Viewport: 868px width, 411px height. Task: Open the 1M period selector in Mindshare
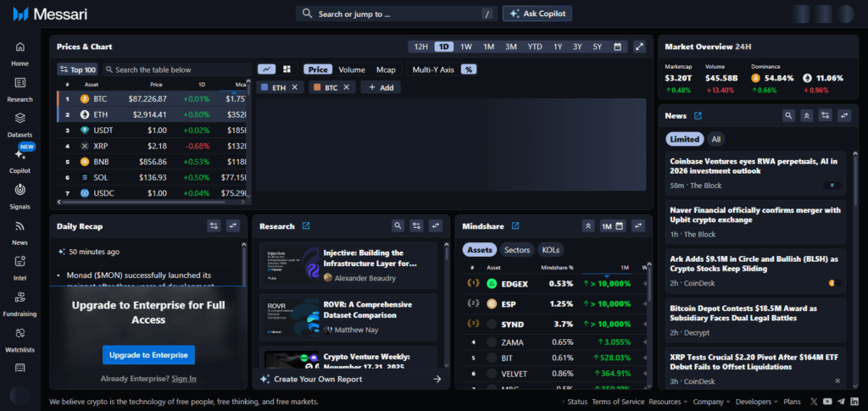pos(612,226)
